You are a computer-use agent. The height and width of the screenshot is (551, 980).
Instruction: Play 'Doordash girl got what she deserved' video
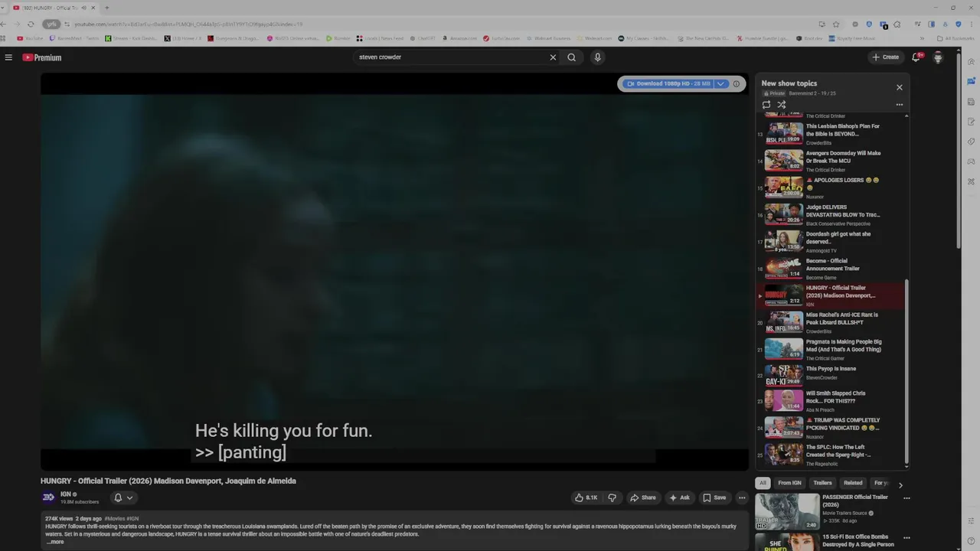coord(831,242)
